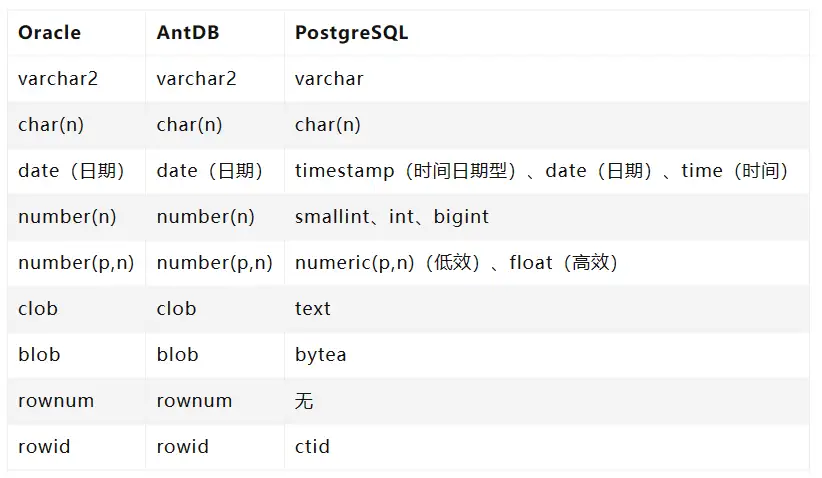Select the PostgreSQL bytea cell
The width and height of the screenshot is (822, 478).
[x=320, y=355]
